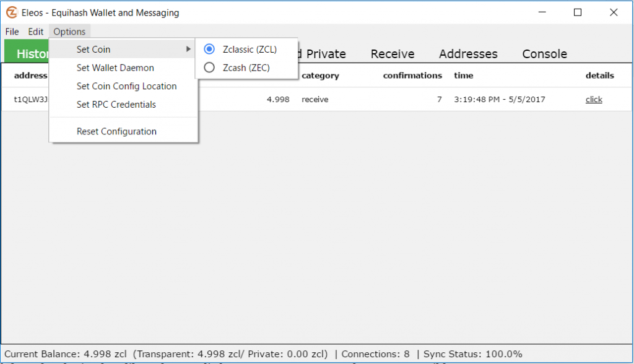This screenshot has height=364, width=634.
Task: Select the 3:19:48 PM - 5/5/2017 time cell
Action: (x=500, y=100)
